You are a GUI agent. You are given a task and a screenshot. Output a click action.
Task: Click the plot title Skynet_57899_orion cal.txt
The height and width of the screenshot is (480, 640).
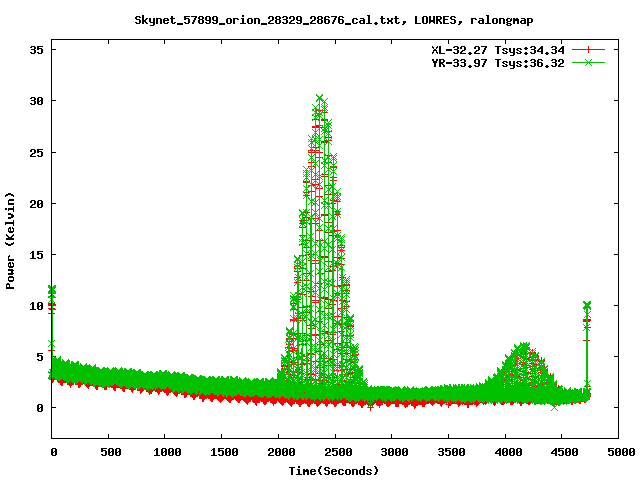[x=333, y=20]
